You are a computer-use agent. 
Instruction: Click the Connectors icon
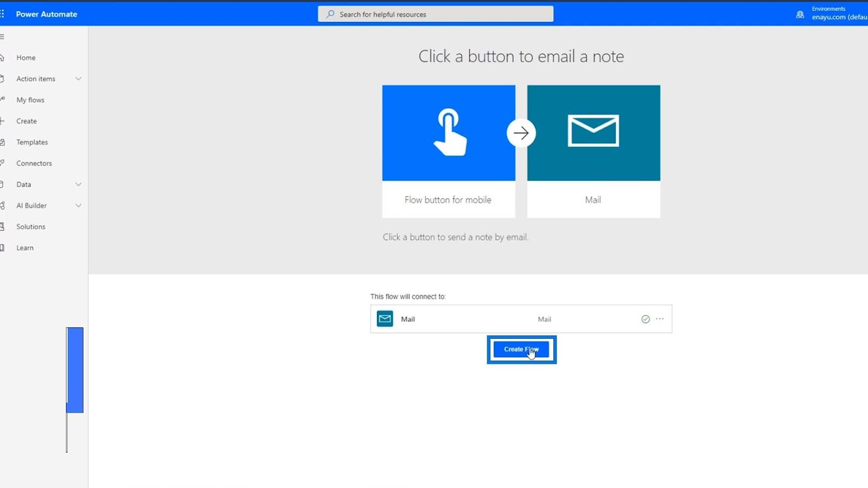[x=2, y=163]
